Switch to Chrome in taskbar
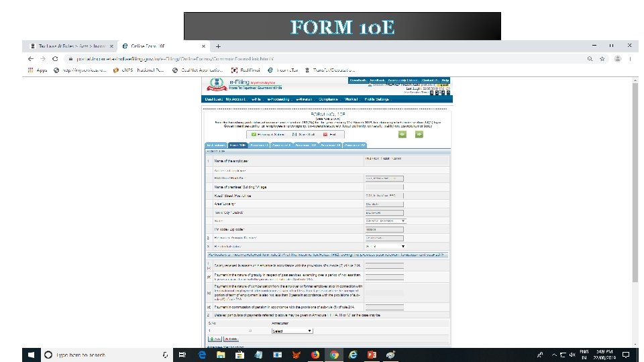 [x=334, y=355]
